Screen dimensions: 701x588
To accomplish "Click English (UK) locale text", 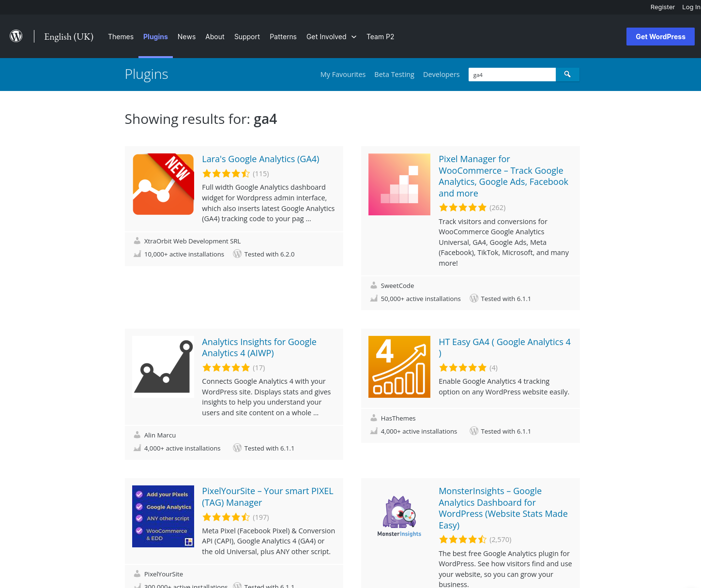I will click(69, 37).
